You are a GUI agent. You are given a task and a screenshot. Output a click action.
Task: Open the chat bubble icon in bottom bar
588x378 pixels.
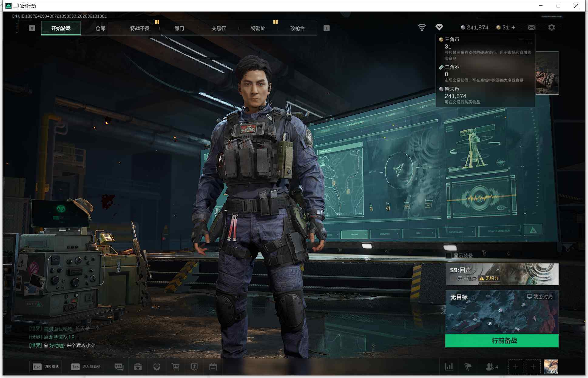[x=119, y=367]
